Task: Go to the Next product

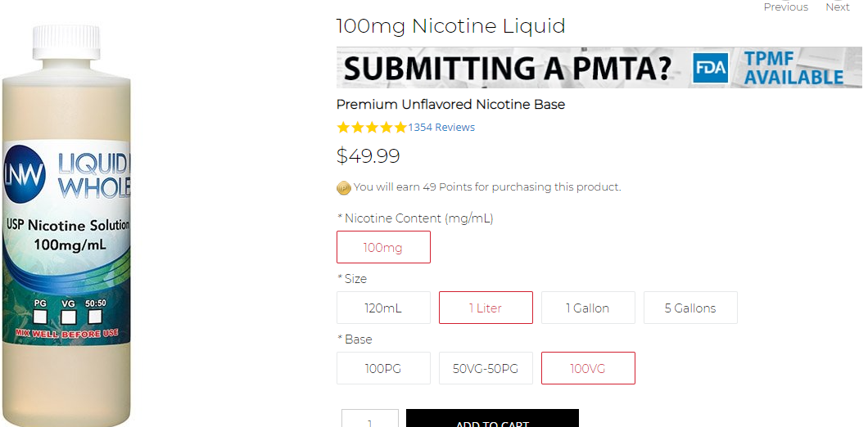Action: (x=837, y=7)
